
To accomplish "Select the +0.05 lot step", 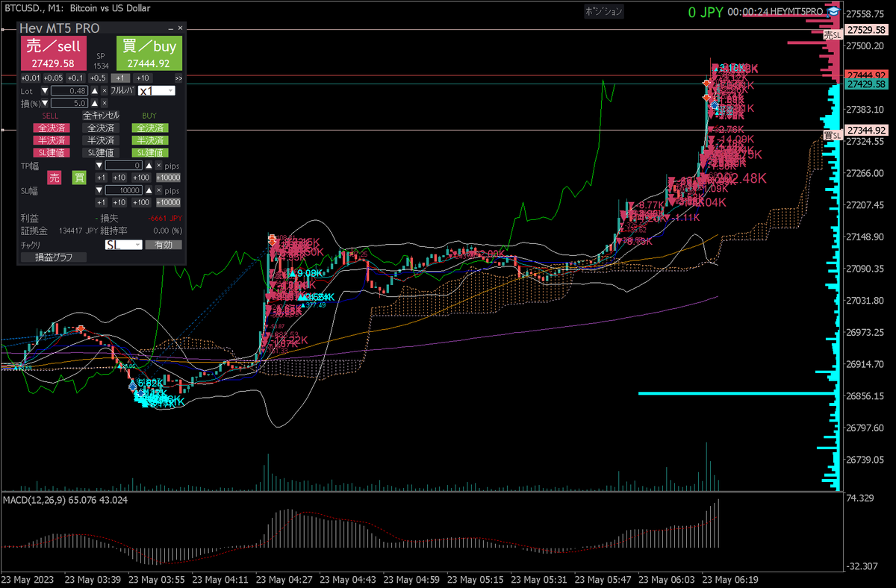I will [53, 78].
